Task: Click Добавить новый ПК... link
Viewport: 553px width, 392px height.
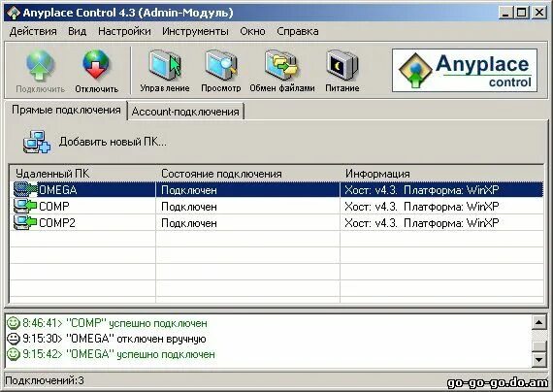Action: (x=113, y=142)
